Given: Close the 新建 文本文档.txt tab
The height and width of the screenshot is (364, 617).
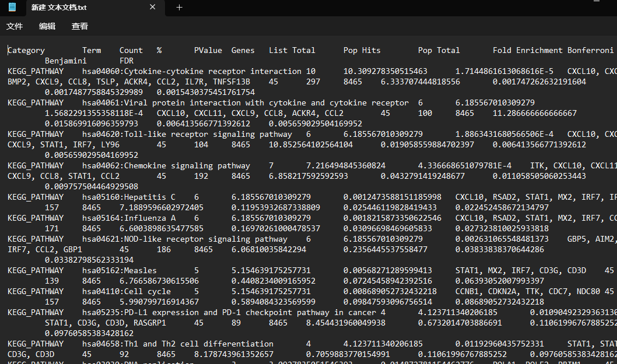Looking at the screenshot, I should pos(153,7).
